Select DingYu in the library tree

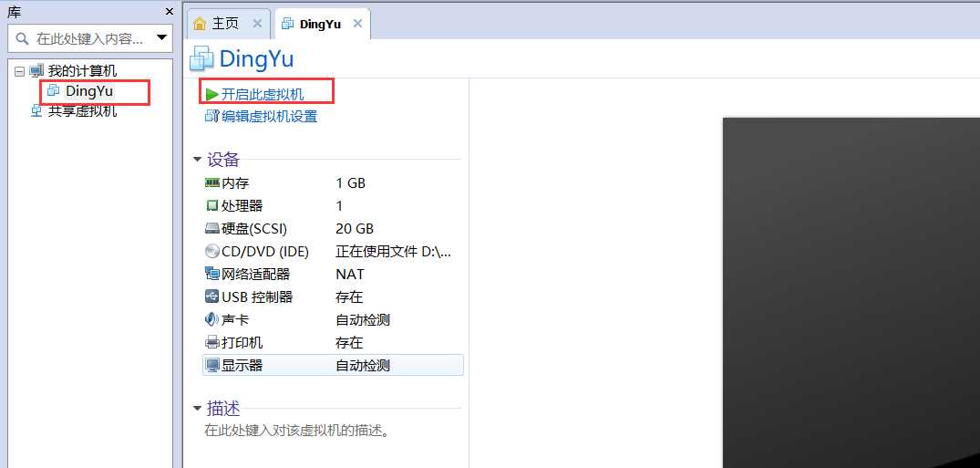(89, 91)
